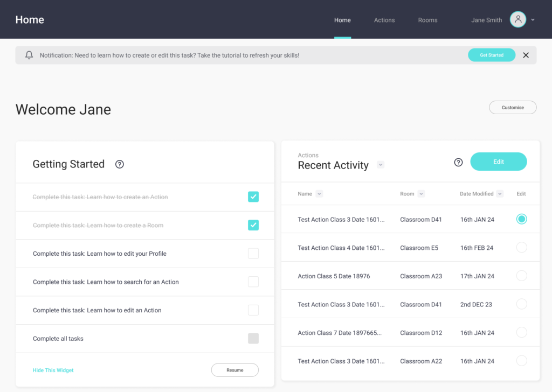Viewport: 552px width, 392px height.
Task: Check the 'edit your Profile' task checkbox
Action: (x=253, y=254)
